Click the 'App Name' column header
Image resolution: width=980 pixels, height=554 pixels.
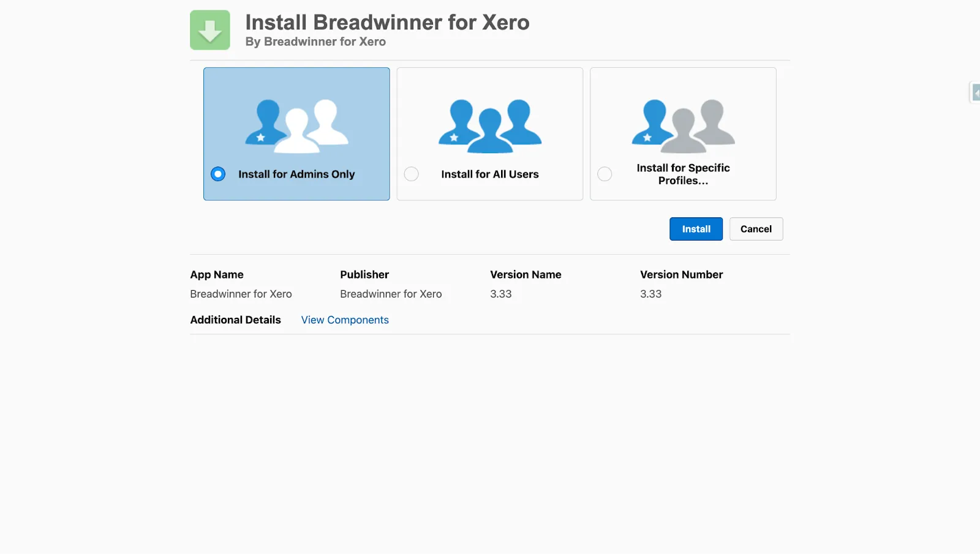tap(217, 275)
